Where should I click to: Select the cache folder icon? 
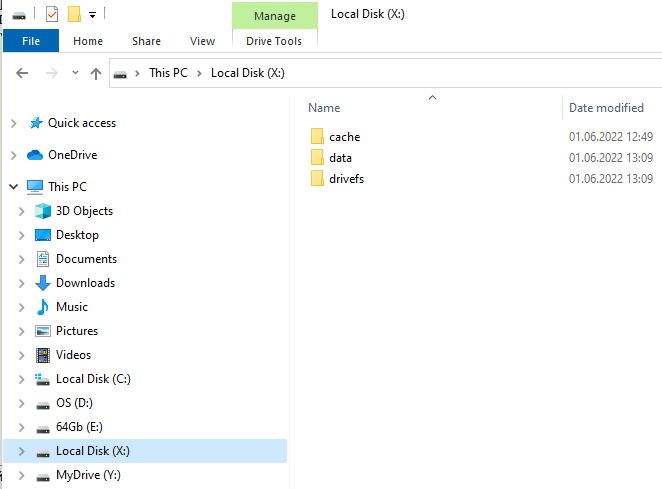(317, 136)
